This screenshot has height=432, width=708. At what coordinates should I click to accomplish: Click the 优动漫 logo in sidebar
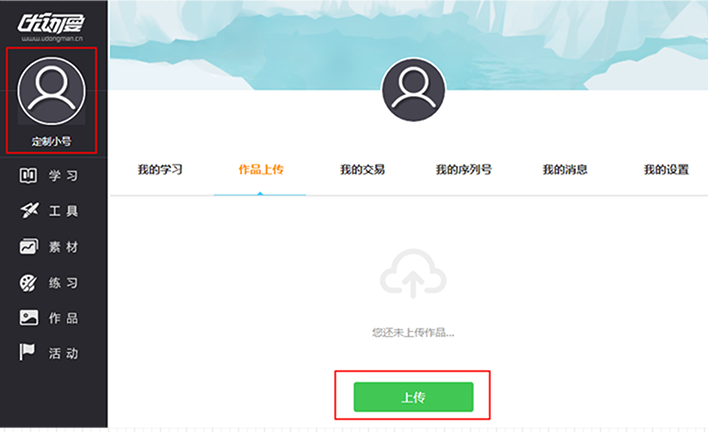click(51, 23)
